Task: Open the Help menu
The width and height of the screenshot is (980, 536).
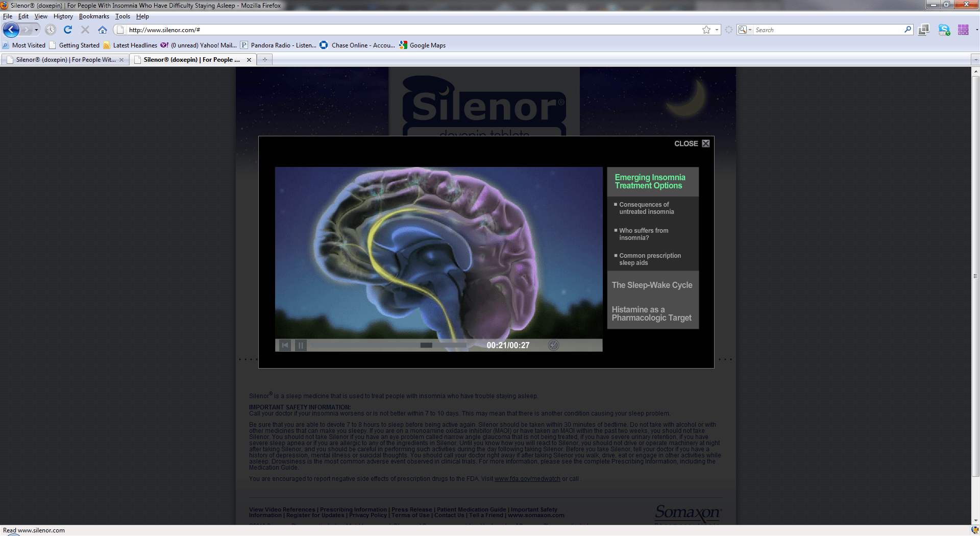Action: 142,16
